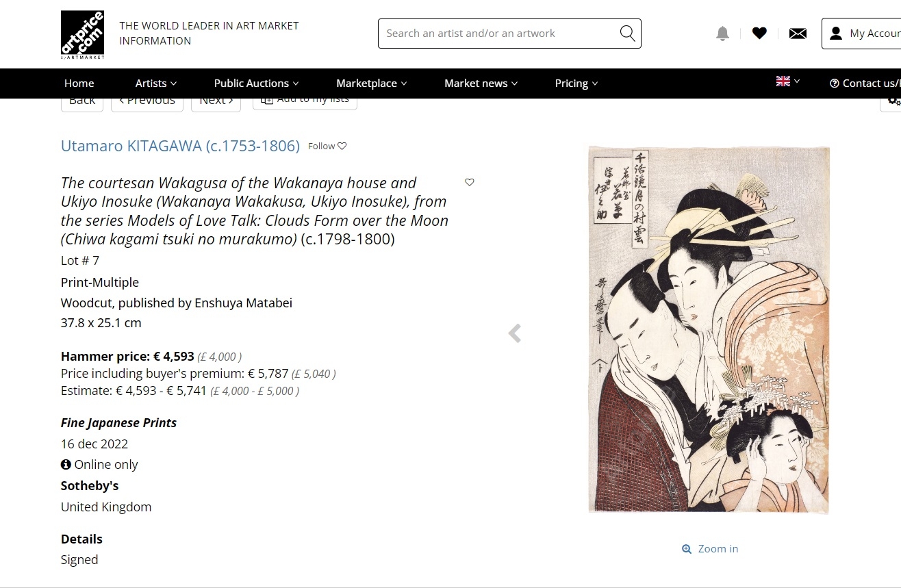Viewport: 901px width, 588px height.
Task: Go to Home in navigation bar
Action: [x=79, y=83]
